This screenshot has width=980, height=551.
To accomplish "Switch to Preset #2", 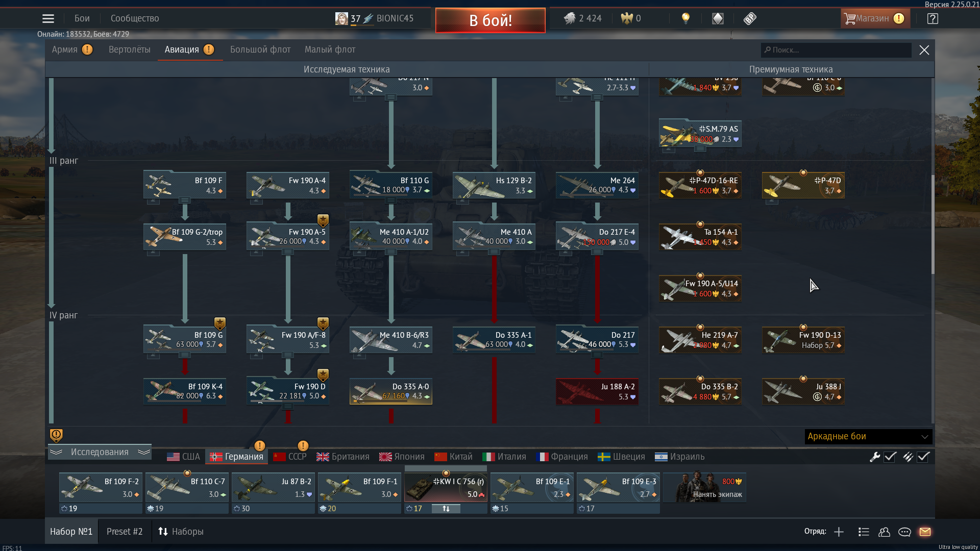I will 125,532.
